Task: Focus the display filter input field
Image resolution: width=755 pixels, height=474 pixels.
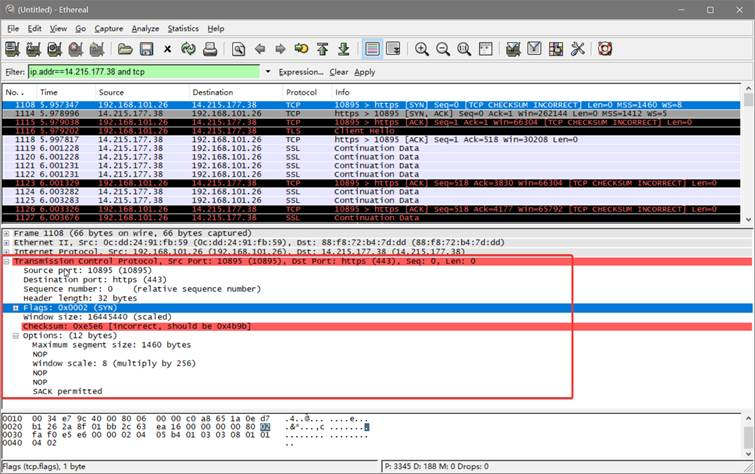Action: pyautogui.click(x=144, y=72)
